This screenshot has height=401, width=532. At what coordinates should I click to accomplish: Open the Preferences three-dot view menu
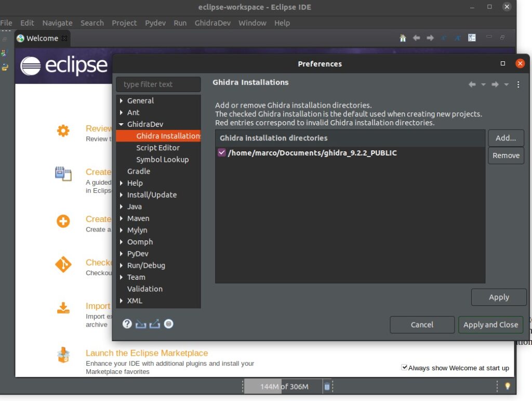pyautogui.click(x=518, y=84)
